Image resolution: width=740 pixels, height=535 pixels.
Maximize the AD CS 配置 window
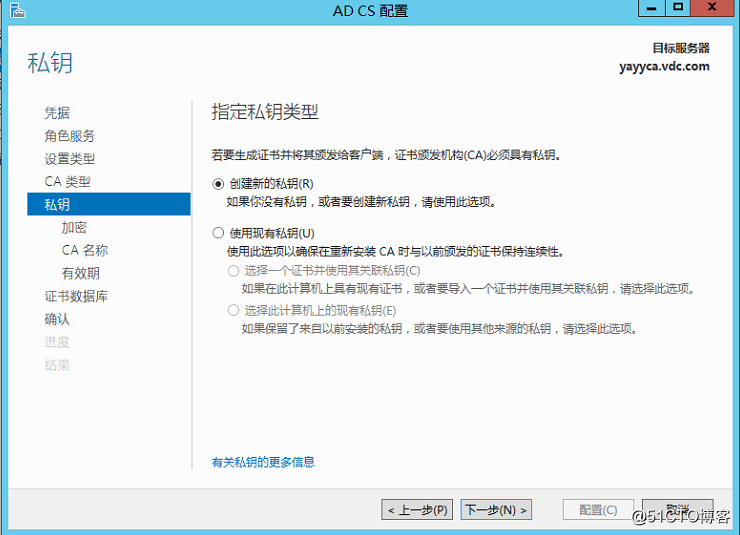click(x=678, y=8)
